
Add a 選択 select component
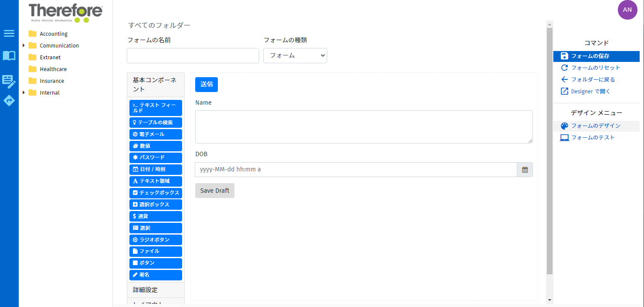point(156,228)
